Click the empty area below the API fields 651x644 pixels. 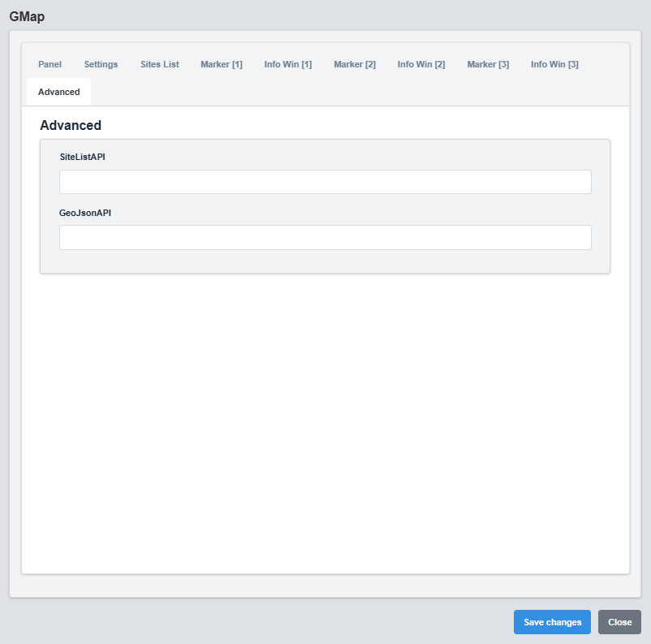coord(325,406)
